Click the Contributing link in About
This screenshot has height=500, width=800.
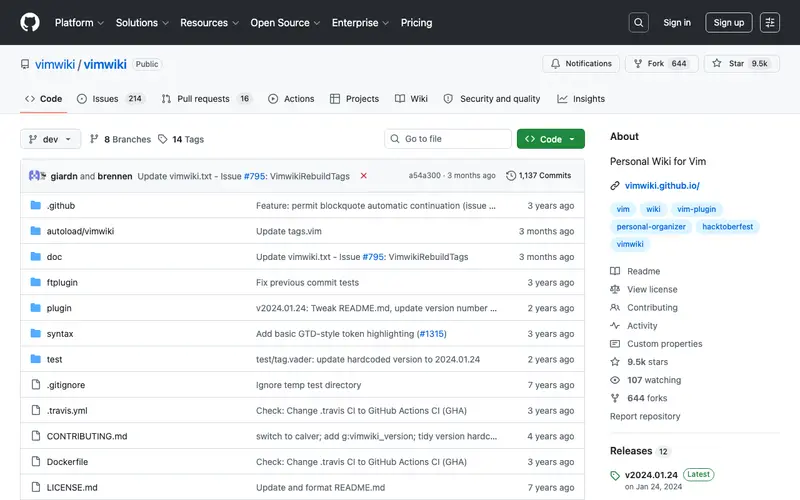click(x=652, y=308)
